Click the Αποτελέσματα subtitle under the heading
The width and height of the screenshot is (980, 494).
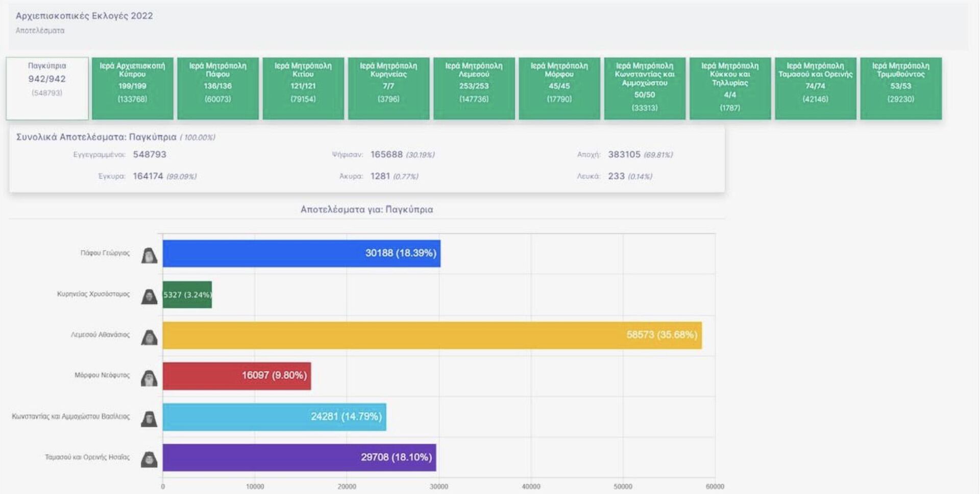tap(40, 31)
